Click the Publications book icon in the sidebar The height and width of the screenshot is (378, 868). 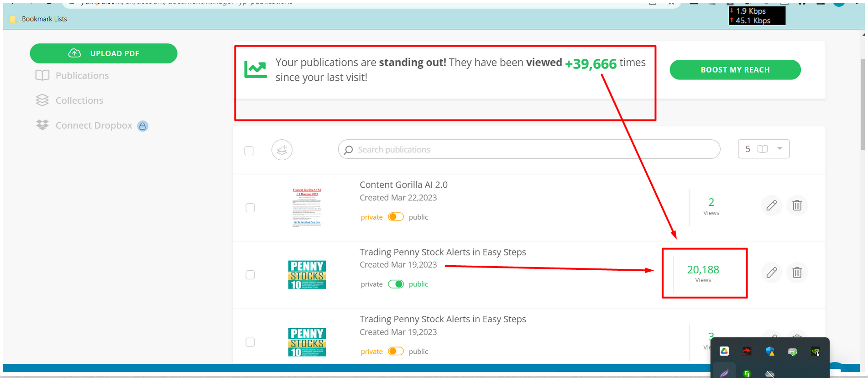click(42, 75)
